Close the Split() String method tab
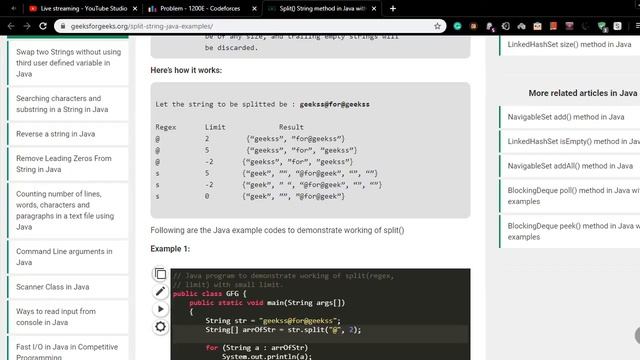Screen dimensions: 640x360 (x=374, y=8)
